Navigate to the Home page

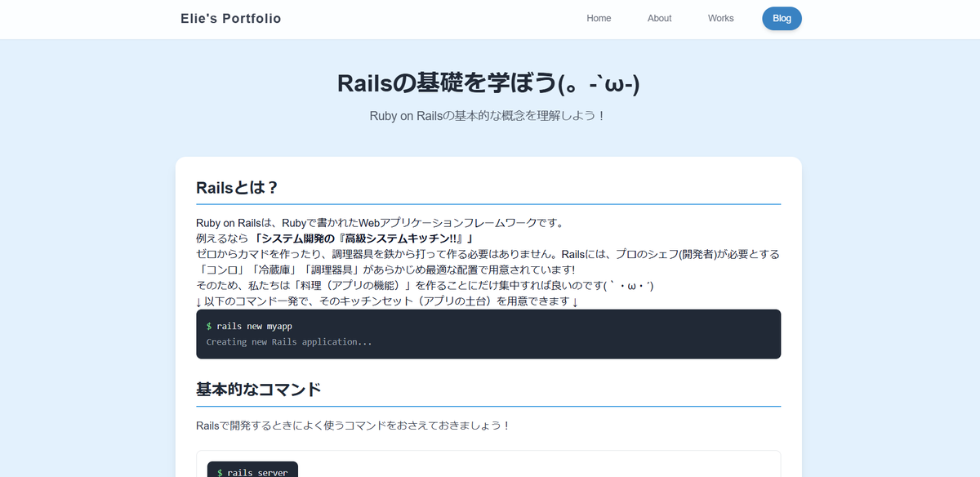pyautogui.click(x=599, y=18)
